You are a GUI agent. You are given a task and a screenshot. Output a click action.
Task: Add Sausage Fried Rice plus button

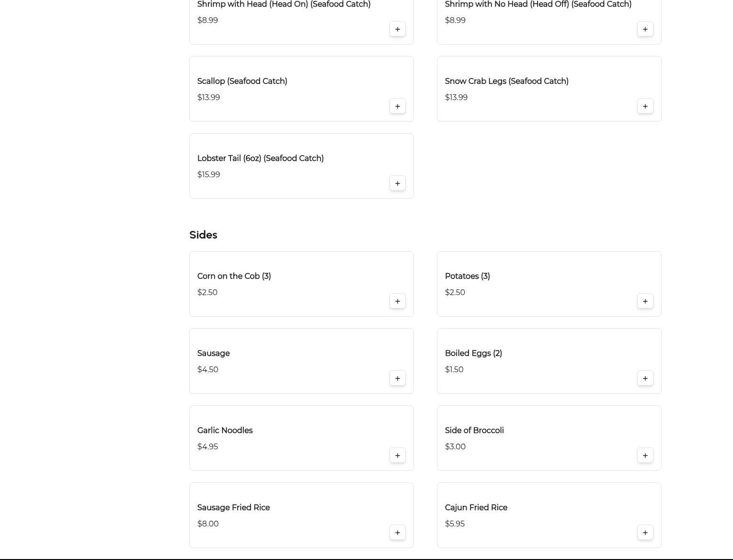[397, 533]
